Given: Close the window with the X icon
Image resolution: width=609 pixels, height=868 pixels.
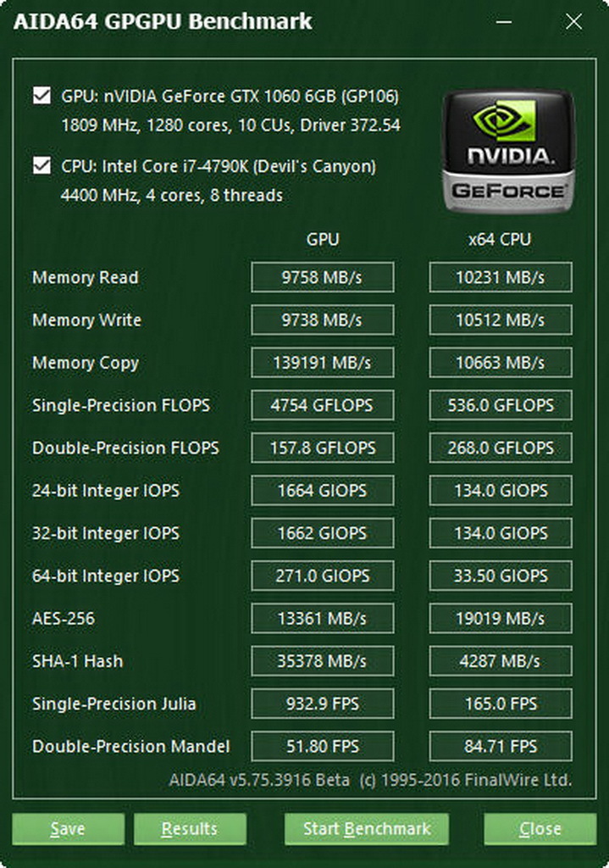Looking at the screenshot, I should tap(573, 22).
